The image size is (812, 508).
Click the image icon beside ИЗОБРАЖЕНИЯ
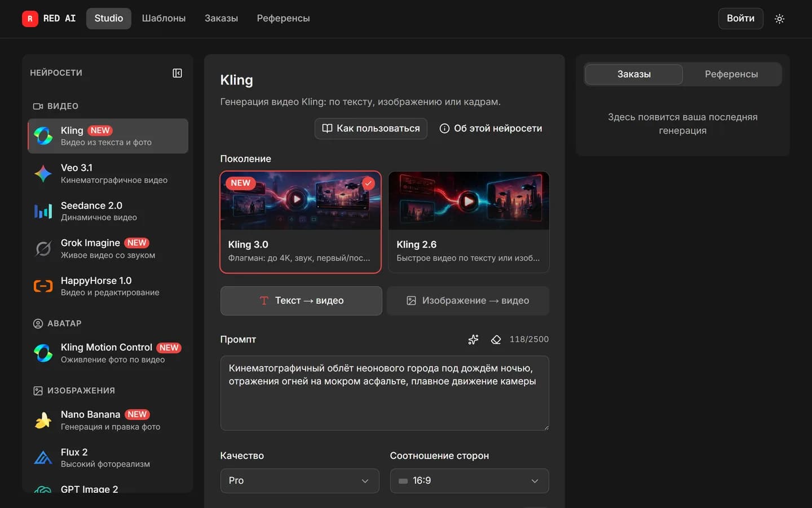(x=38, y=391)
